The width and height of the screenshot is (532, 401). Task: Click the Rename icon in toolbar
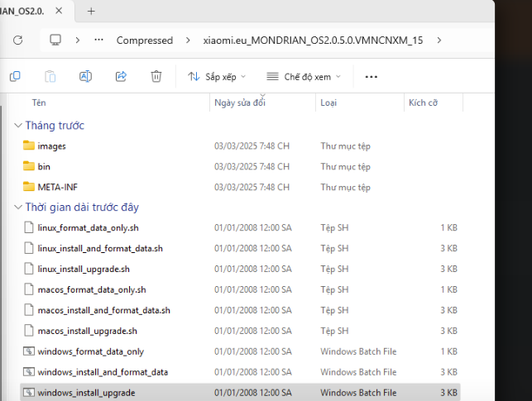[85, 76]
